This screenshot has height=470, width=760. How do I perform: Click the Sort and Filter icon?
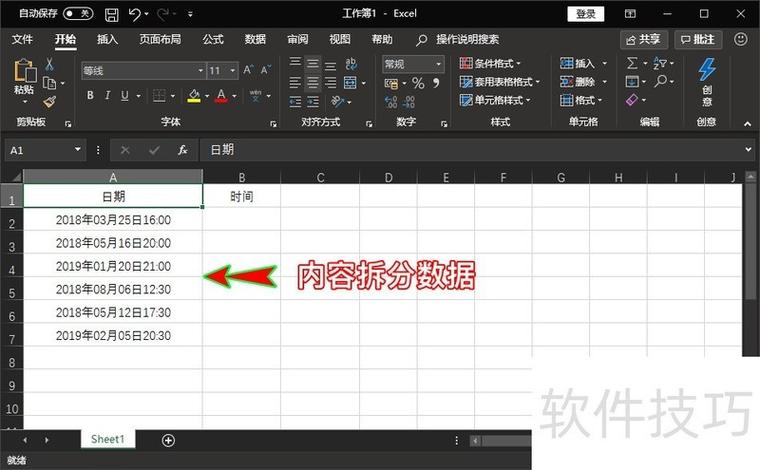coord(660,63)
